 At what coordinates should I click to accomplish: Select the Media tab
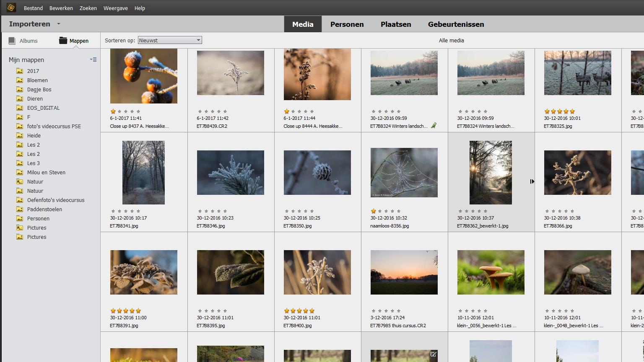pyautogui.click(x=303, y=24)
